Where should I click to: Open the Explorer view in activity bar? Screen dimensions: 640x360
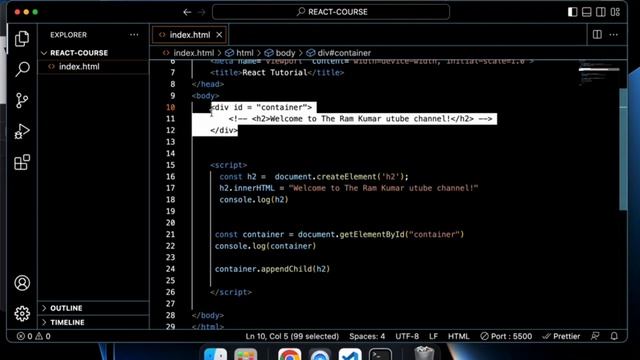click(x=22, y=38)
